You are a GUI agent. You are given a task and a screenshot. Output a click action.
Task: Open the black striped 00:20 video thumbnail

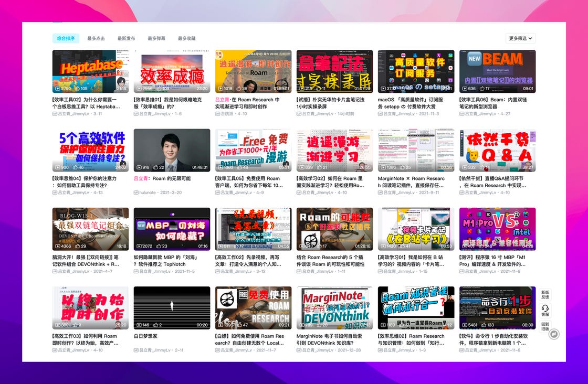tap(172, 308)
